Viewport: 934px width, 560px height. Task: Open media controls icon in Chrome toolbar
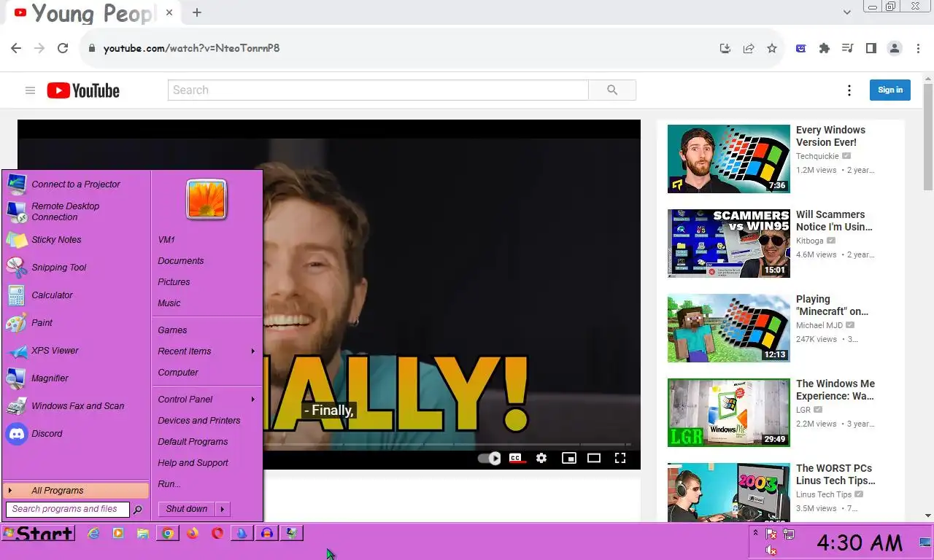(x=848, y=48)
